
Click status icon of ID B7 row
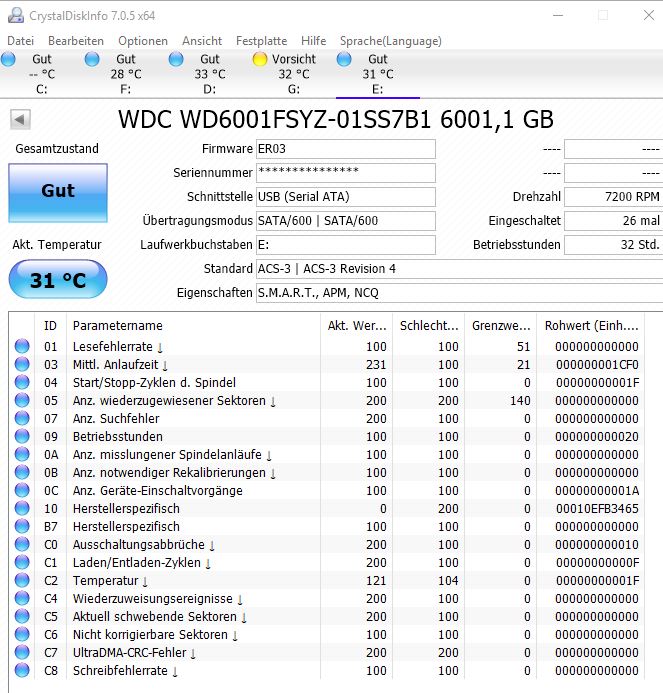[22, 526]
